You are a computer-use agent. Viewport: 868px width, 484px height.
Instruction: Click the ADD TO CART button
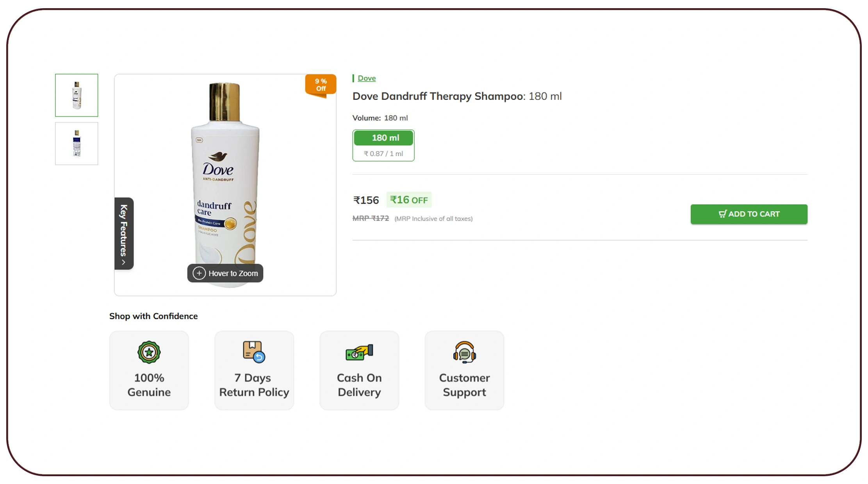tap(749, 214)
